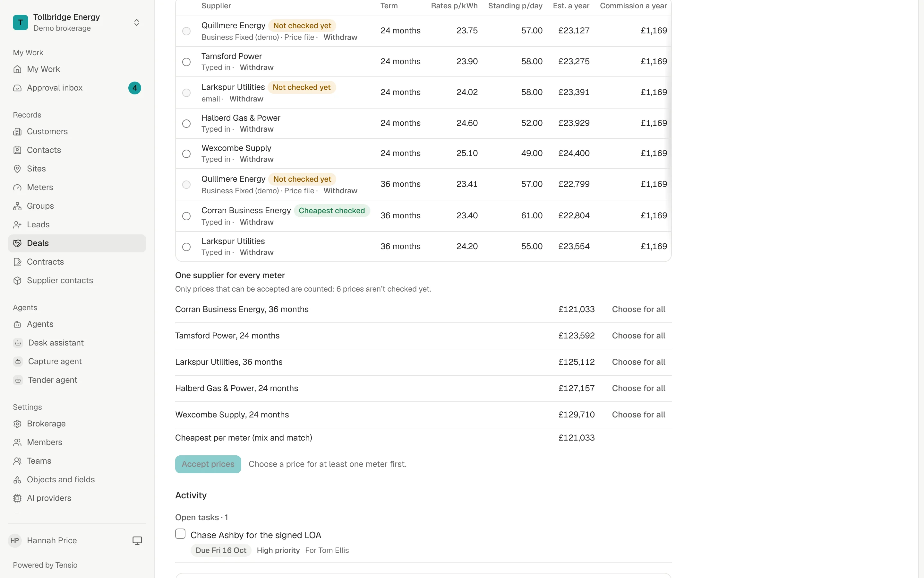This screenshot has height=578, width=924.
Task: Click the Cheapest checked badge
Action: (x=331, y=211)
